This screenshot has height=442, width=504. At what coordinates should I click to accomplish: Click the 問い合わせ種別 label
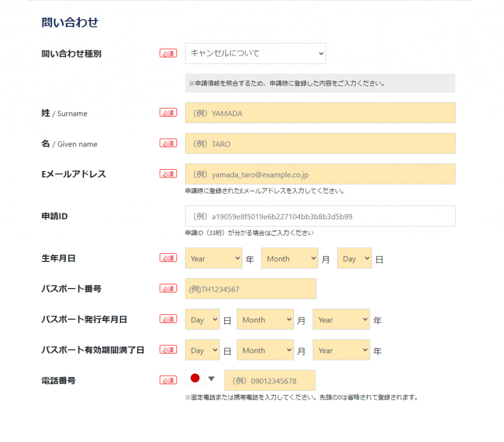click(x=71, y=54)
